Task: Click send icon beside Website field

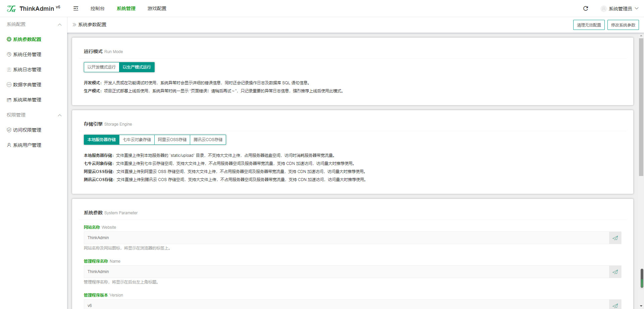Action: click(x=615, y=238)
